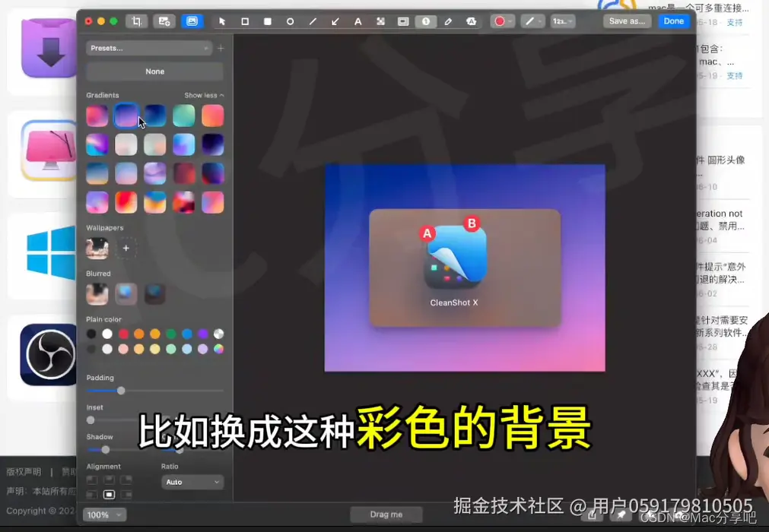Select the Counter numbering tool
This screenshot has height=532, width=769.
pos(426,21)
